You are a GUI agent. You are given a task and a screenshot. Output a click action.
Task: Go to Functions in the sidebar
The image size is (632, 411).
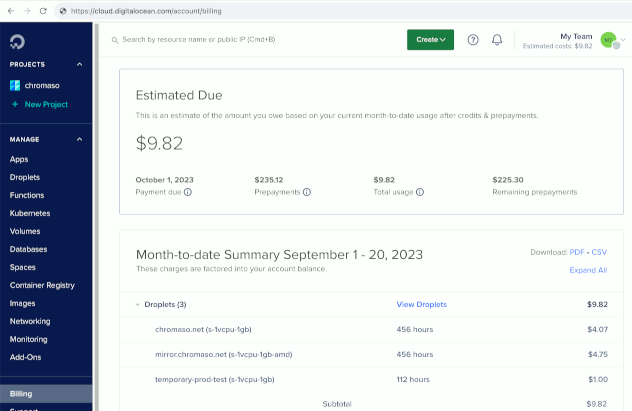[27, 195]
